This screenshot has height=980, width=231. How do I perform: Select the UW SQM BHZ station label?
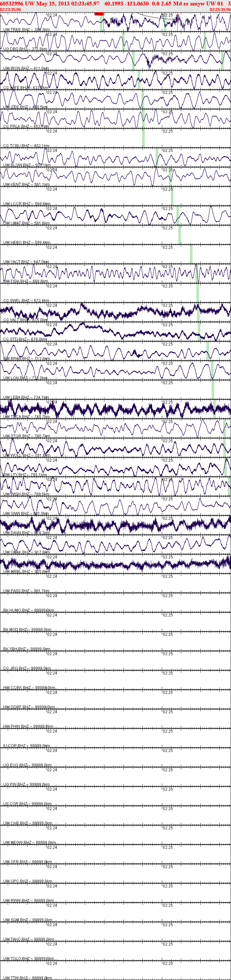28,920
